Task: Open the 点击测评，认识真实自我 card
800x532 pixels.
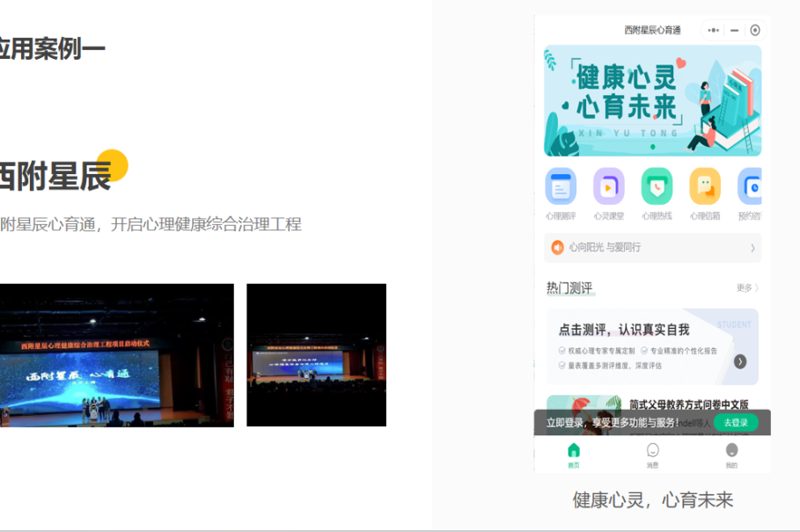Action: [x=651, y=347]
